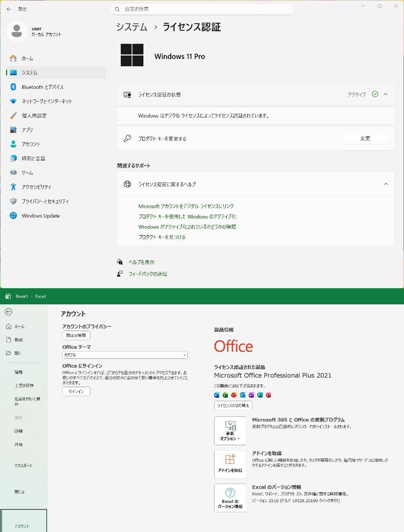Select ネットワークとインターネット in sidebar
Image resolution: width=404 pixels, height=532 pixels.
tap(46, 101)
